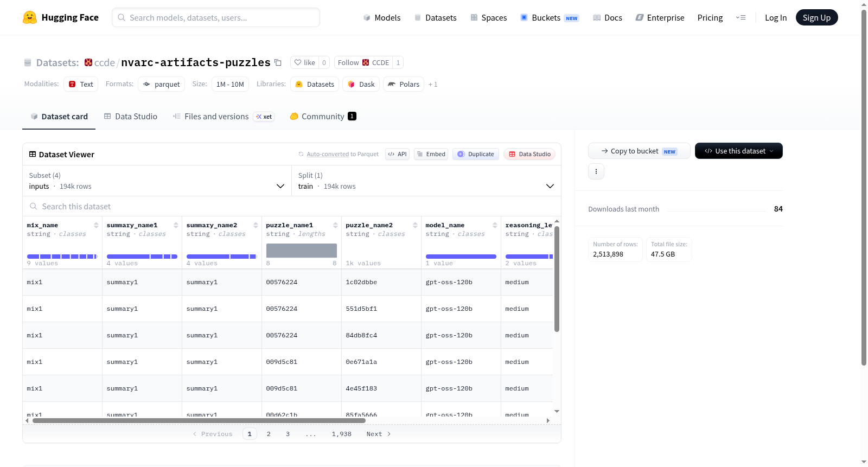
Task: Open the Pricing page
Action: coord(710,18)
